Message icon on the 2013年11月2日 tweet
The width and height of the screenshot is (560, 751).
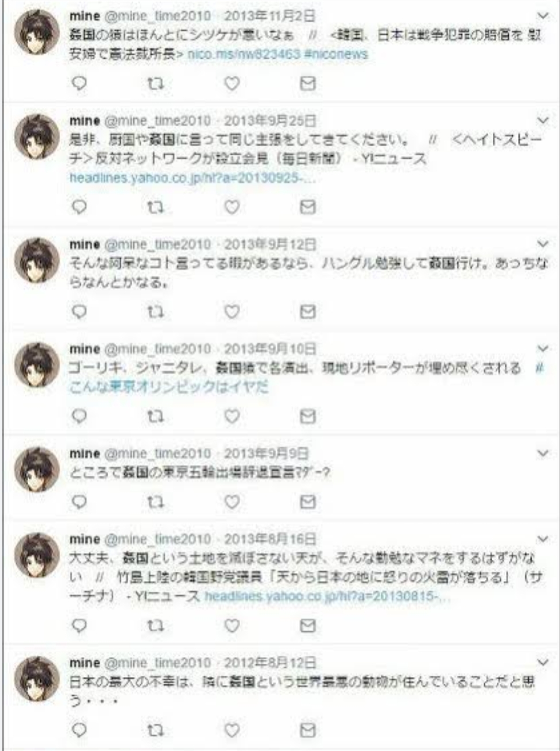[308, 84]
